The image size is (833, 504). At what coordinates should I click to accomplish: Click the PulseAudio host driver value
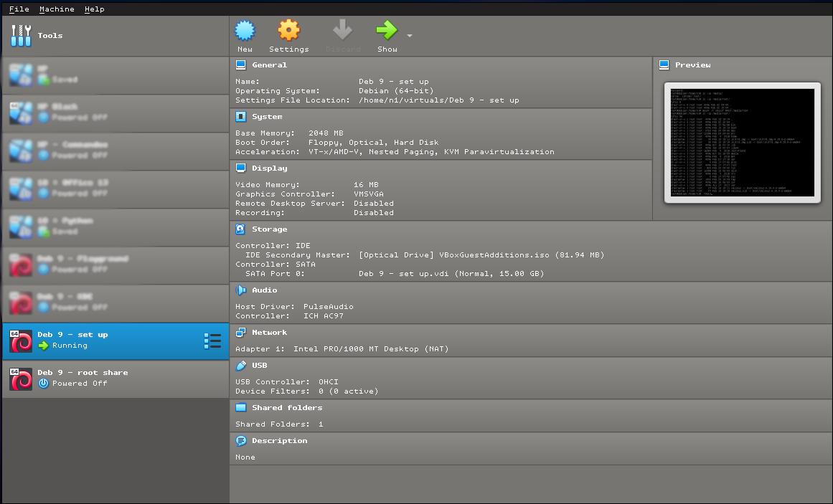tap(329, 306)
